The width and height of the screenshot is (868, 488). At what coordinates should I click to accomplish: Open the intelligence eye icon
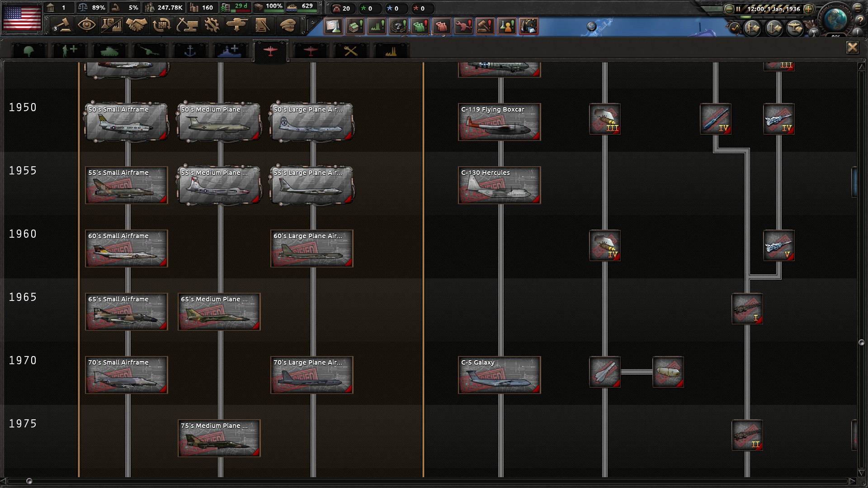pyautogui.click(x=86, y=25)
